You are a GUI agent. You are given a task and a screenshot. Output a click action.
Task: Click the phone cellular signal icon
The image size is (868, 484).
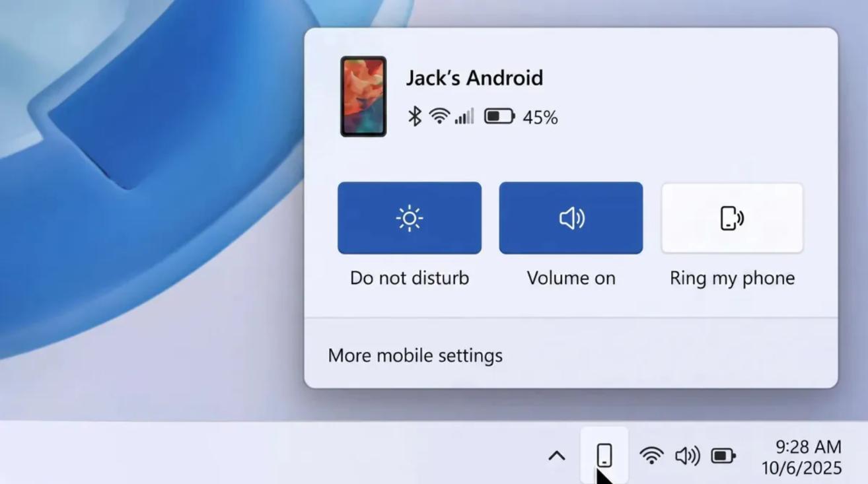pyautogui.click(x=464, y=117)
